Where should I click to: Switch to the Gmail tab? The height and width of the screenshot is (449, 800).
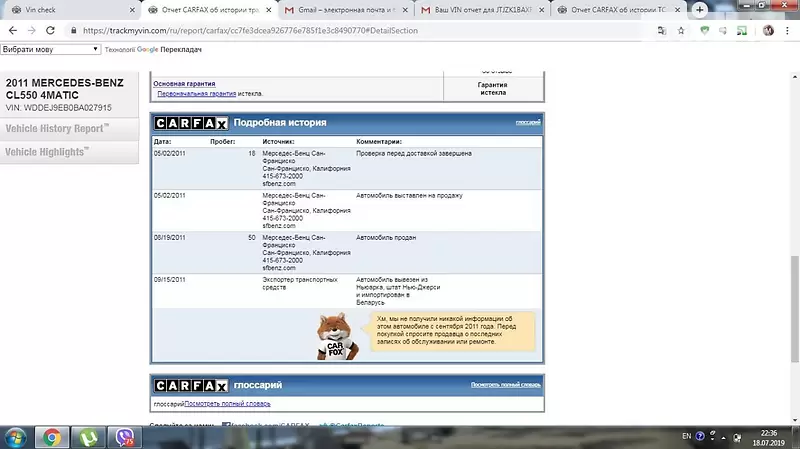(347, 10)
